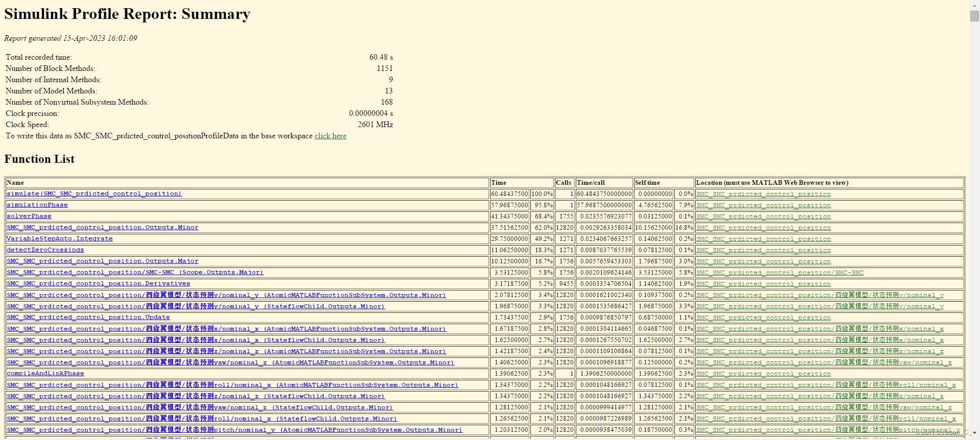The image size is (980, 440).
Task: Open nominal_x AtomicMATLABFunctionSubSystem.Outputs.Minor link with time 1.67187500
Action: point(226,329)
